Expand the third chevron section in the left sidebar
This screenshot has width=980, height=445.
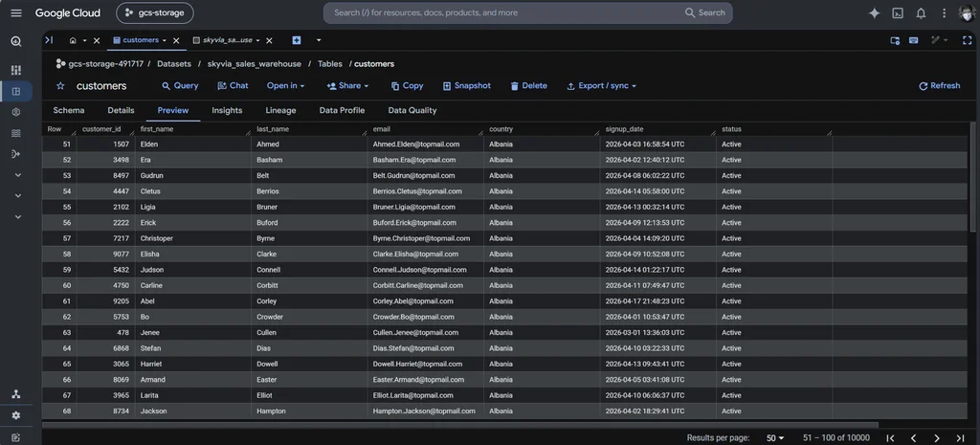point(17,217)
